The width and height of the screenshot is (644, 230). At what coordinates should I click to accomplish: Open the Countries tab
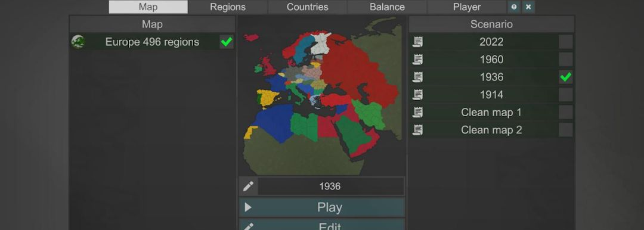click(307, 7)
